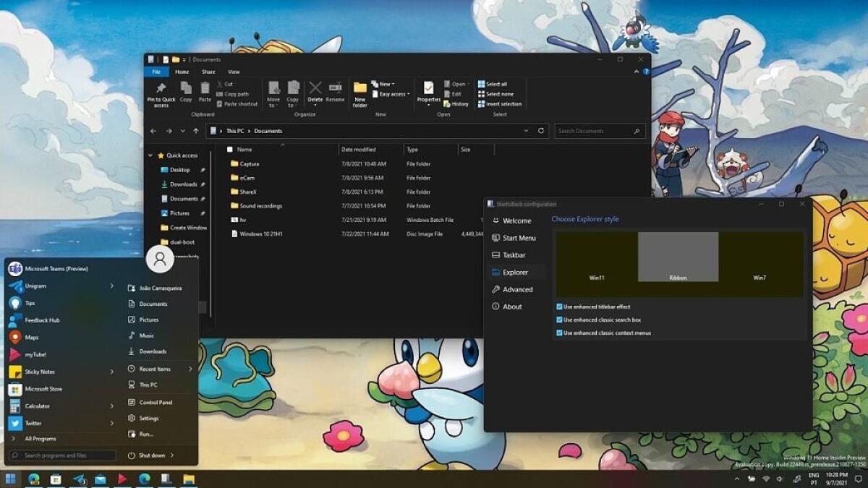
Task: Click the Paste icon in the Clipboard group
Action: tap(205, 90)
